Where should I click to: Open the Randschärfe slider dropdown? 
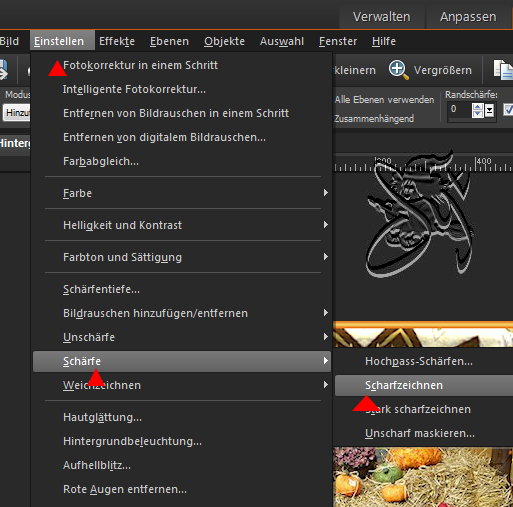click(x=489, y=110)
